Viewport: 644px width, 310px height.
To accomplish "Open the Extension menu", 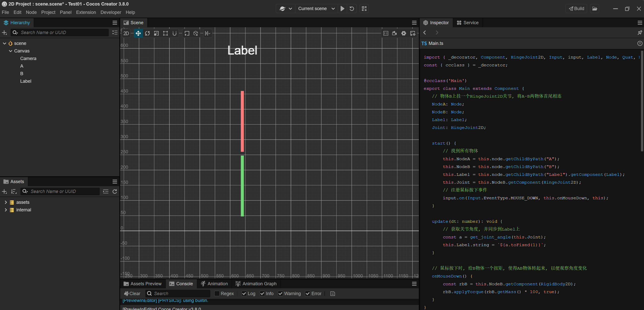I will [86, 12].
